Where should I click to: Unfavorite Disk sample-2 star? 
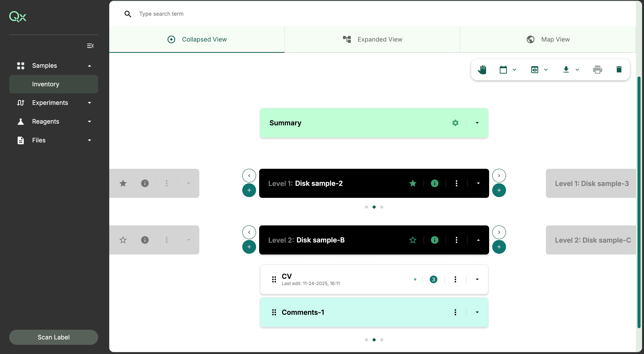(x=413, y=184)
